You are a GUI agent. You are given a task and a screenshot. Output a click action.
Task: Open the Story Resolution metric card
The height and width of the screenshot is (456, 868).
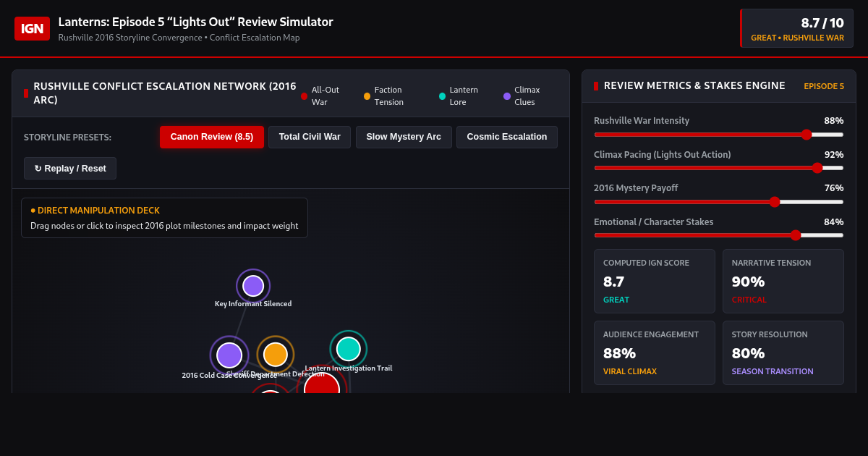(783, 352)
